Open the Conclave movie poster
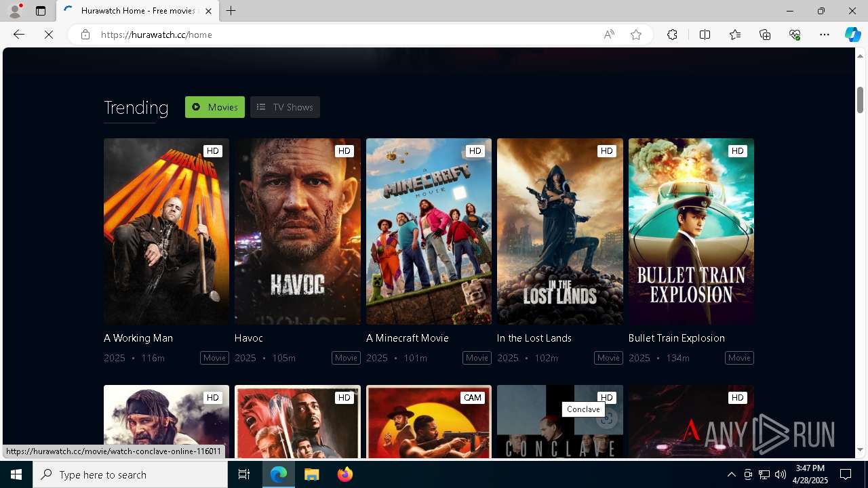Viewport: 868px width, 488px height. tap(560, 422)
